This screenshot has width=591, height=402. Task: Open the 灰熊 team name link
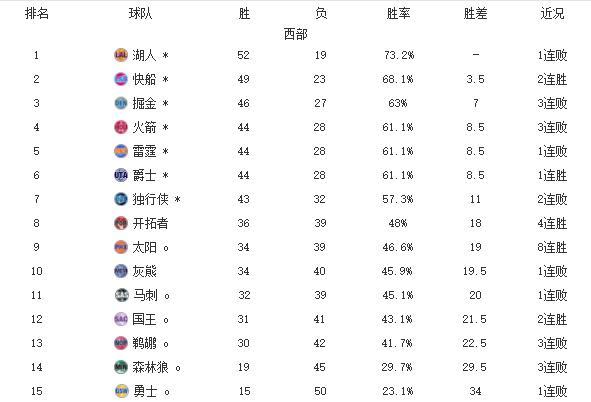coord(144,271)
